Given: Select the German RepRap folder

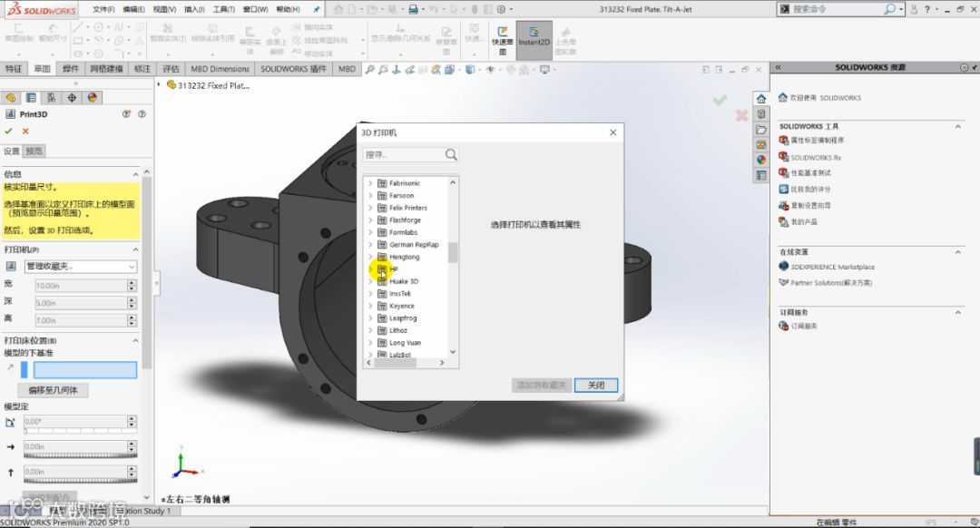Looking at the screenshot, I should coord(414,244).
